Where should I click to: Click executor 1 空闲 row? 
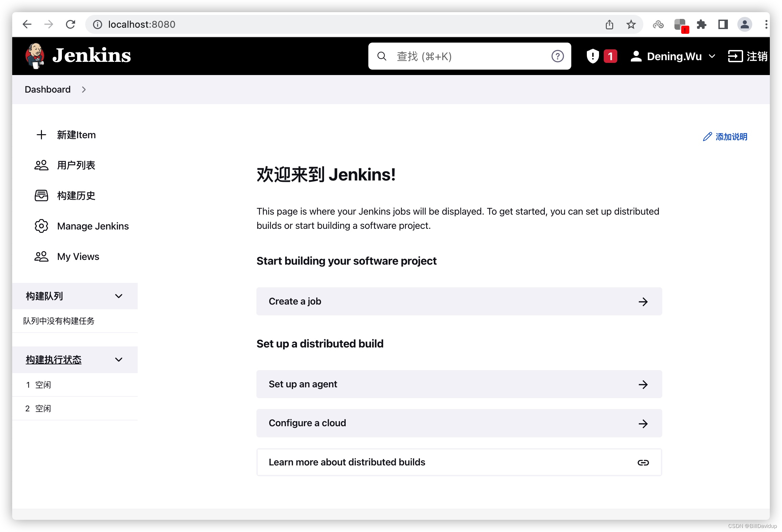tap(75, 385)
